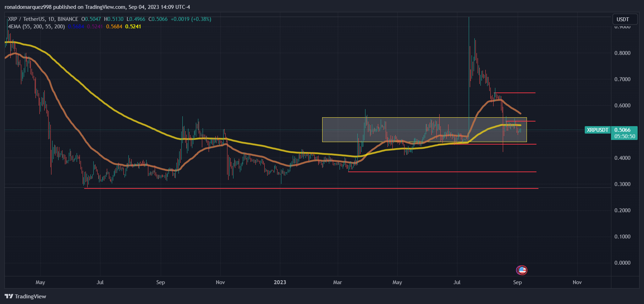
Task: Click the yellow 0.5241 EMA value
Action: (x=133, y=27)
